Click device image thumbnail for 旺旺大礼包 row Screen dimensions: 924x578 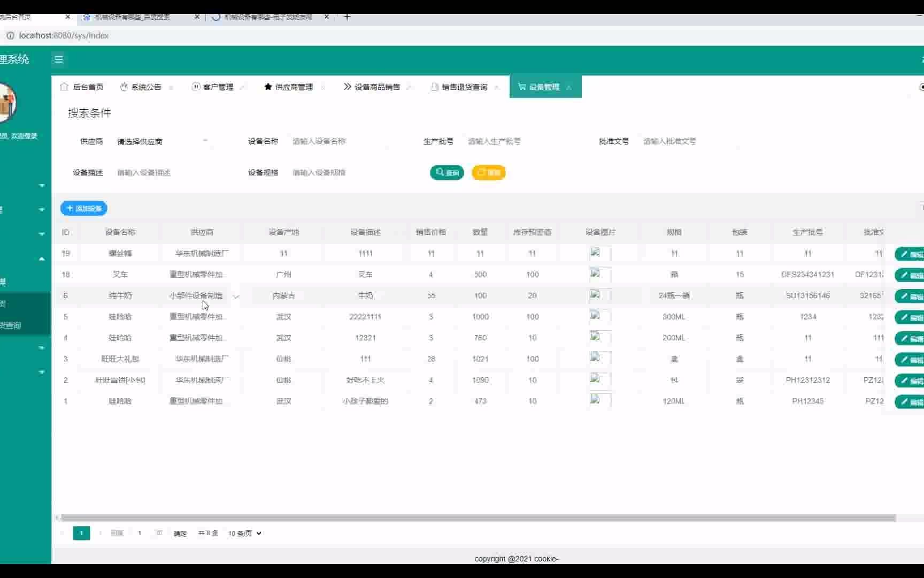click(x=600, y=359)
